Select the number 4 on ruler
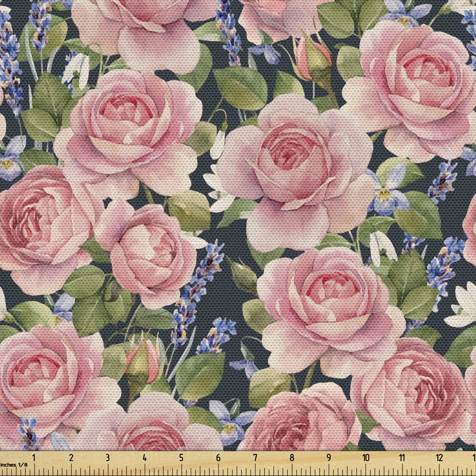The image size is (476, 476). [x=145, y=458]
